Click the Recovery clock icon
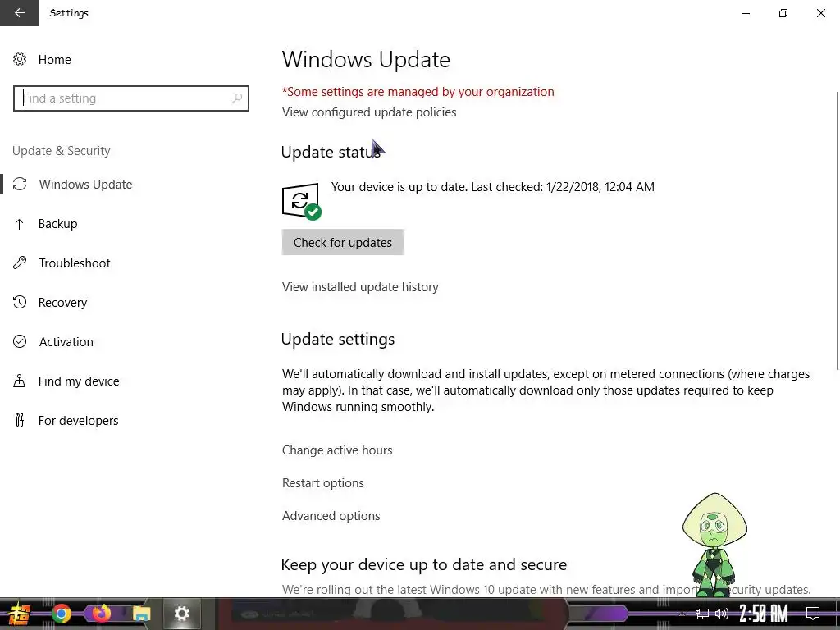The height and width of the screenshot is (630, 840). click(x=20, y=302)
